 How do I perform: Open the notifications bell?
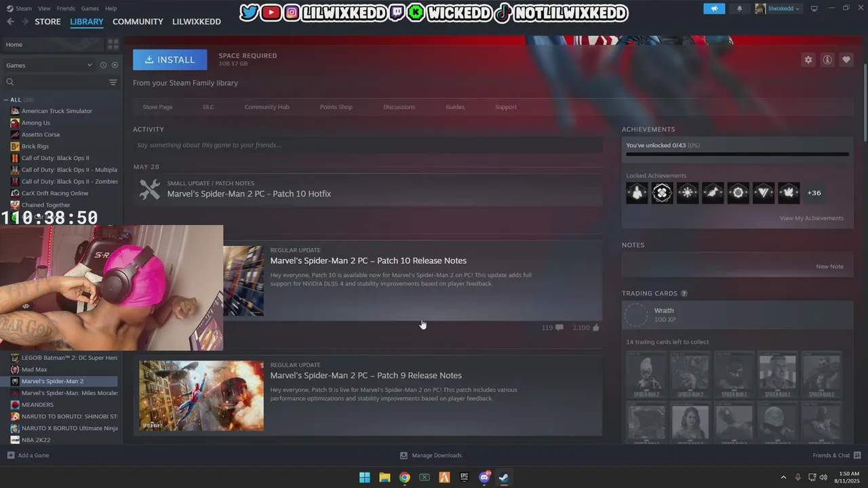[740, 9]
